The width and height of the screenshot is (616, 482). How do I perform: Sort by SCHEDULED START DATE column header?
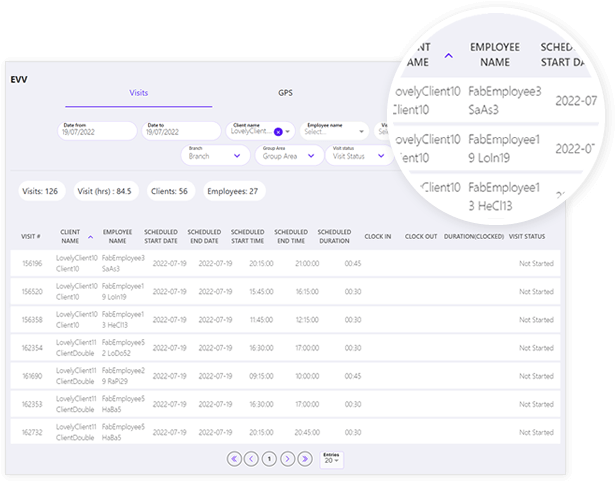161,236
